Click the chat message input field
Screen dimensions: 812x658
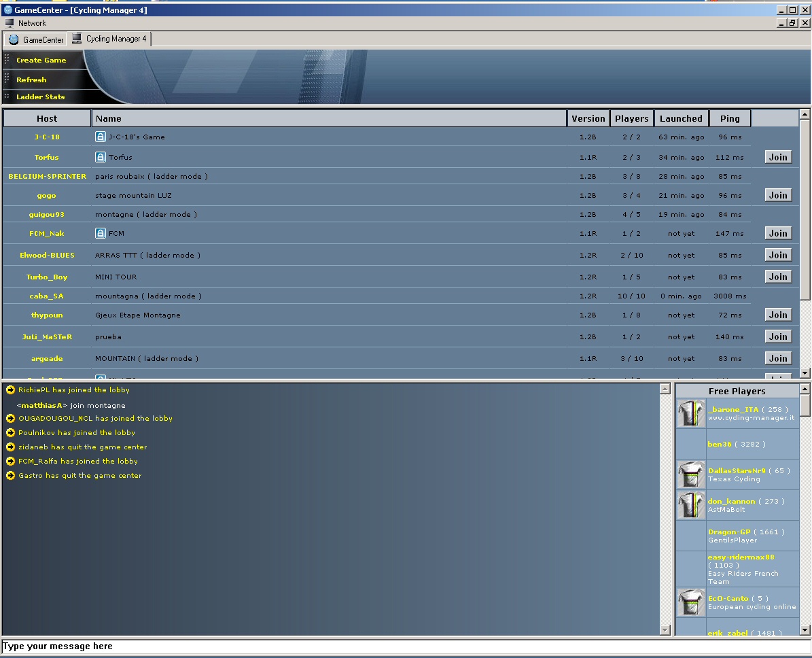[x=406, y=646]
